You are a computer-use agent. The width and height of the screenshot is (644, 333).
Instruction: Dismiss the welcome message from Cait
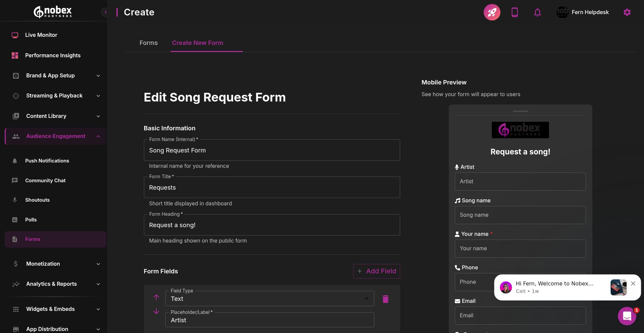tap(633, 283)
